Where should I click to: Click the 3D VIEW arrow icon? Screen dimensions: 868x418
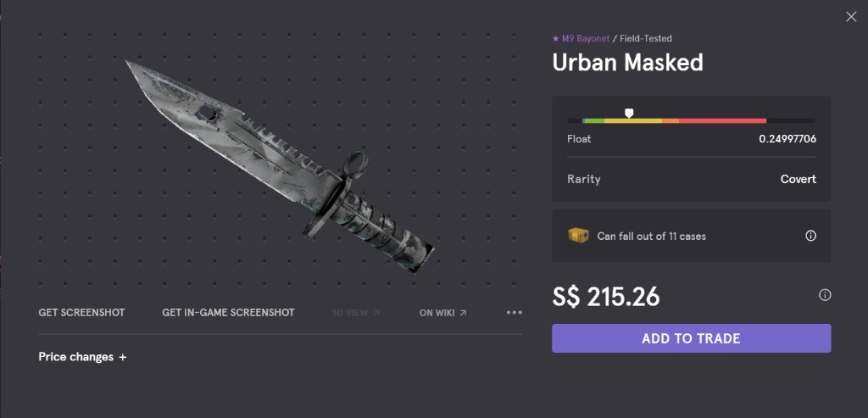click(376, 313)
